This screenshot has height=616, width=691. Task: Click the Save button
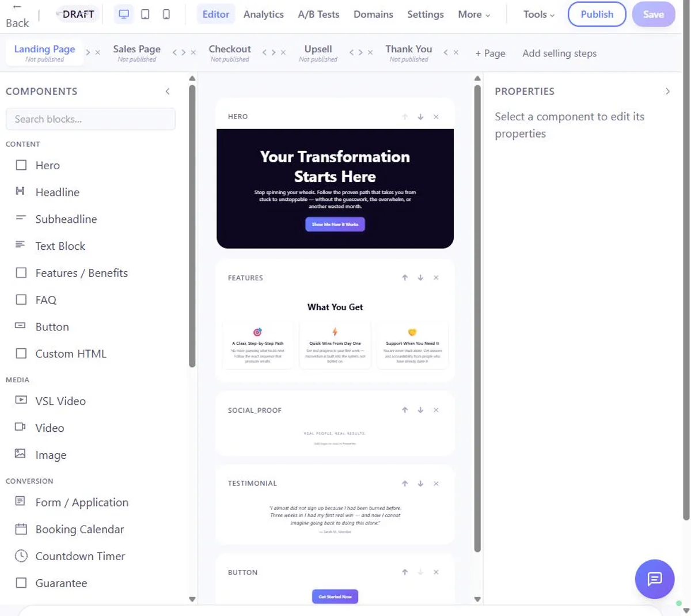pyautogui.click(x=654, y=14)
